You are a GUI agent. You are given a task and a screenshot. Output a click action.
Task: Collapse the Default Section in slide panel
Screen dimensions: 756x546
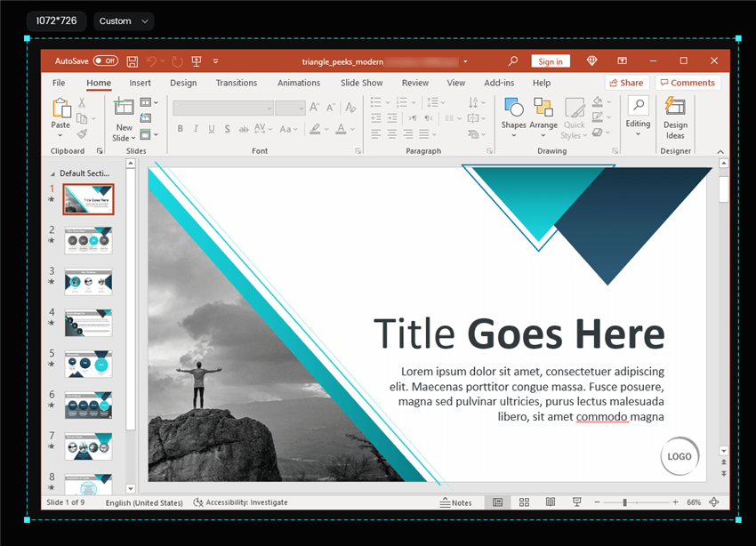[x=52, y=173]
